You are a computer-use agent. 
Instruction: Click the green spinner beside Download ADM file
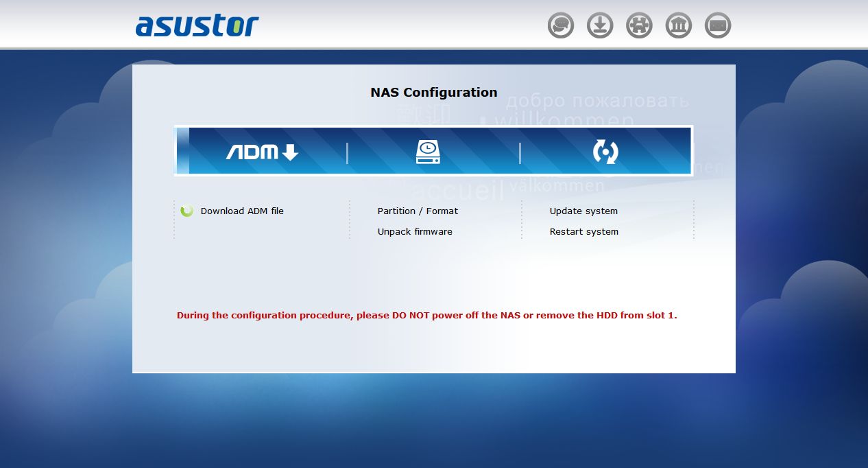tap(186, 211)
